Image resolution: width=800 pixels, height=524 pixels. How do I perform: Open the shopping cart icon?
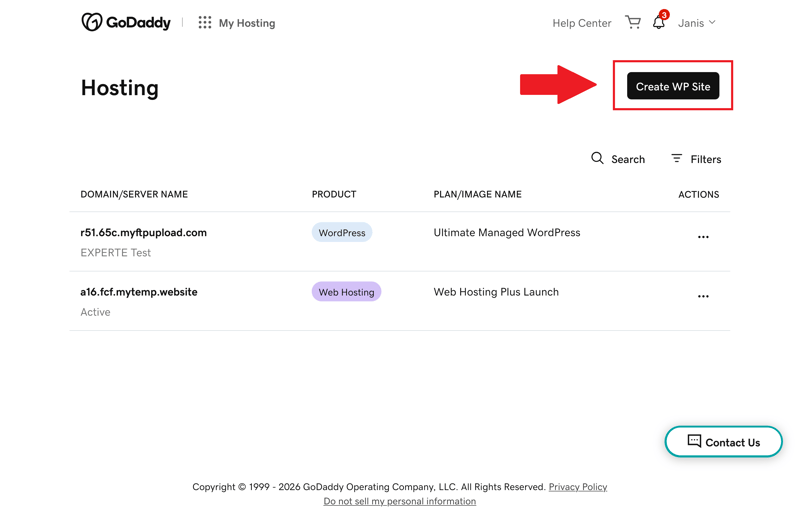pos(633,22)
